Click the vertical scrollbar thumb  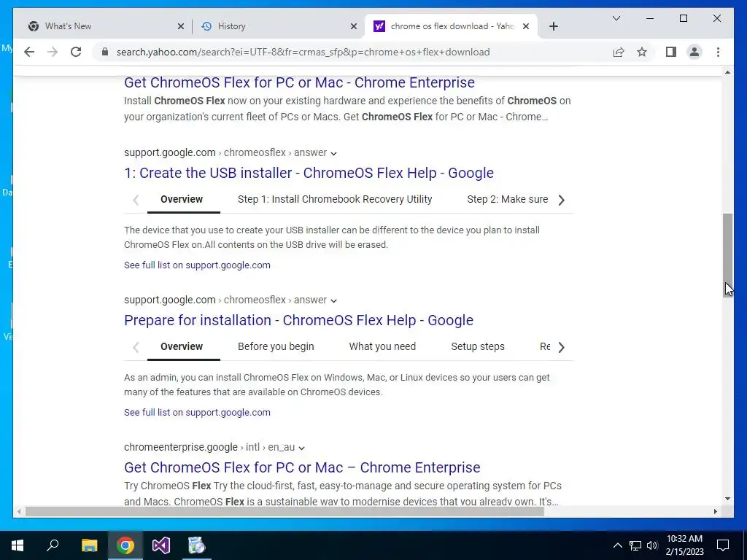click(727, 255)
